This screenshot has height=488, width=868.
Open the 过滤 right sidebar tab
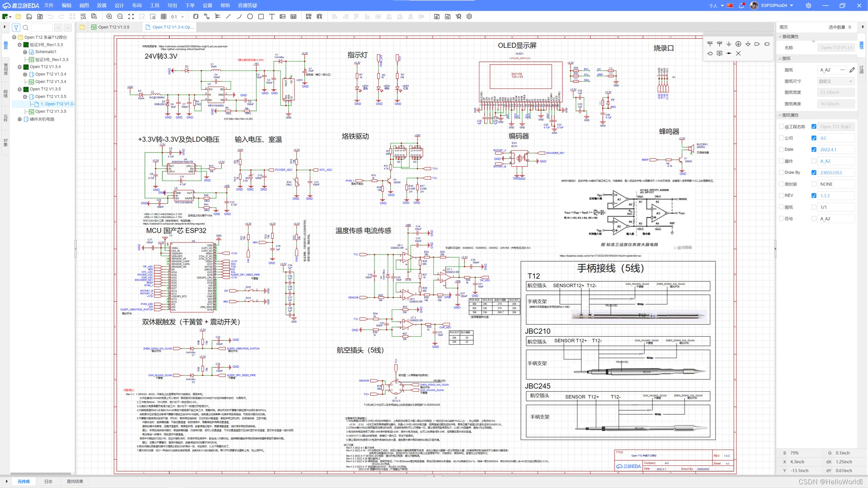(862, 69)
